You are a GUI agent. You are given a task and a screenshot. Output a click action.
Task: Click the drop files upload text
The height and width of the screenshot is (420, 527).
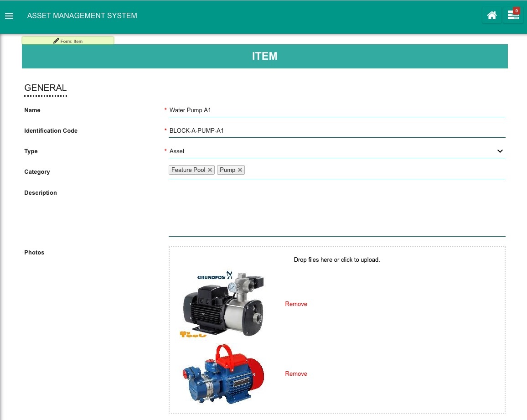click(336, 260)
